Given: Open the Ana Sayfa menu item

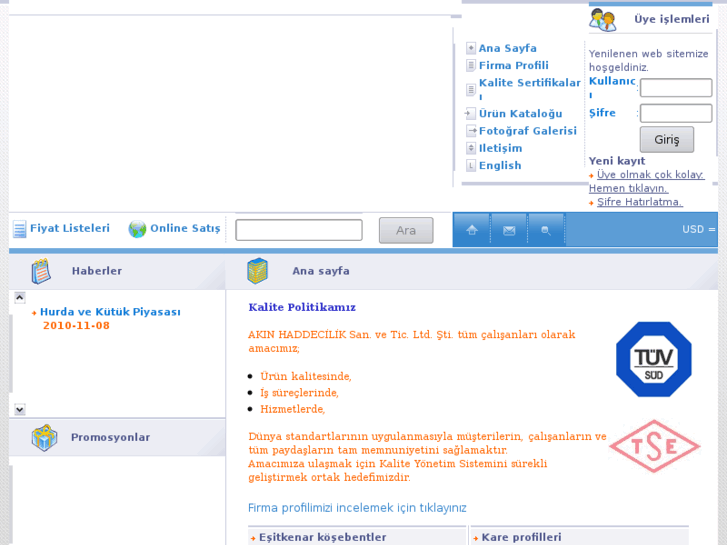Looking at the screenshot, I should point(508,48).
